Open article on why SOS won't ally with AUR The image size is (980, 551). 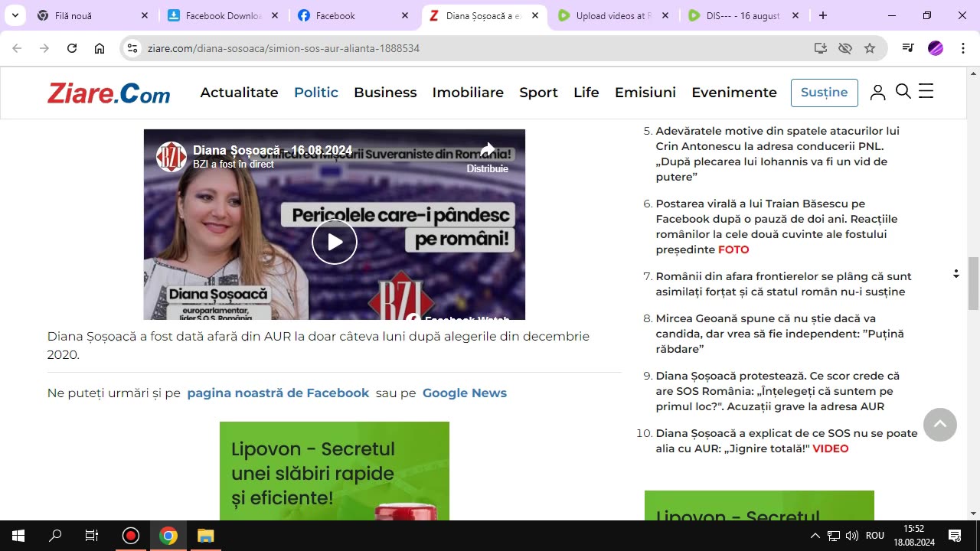point(786,441)
